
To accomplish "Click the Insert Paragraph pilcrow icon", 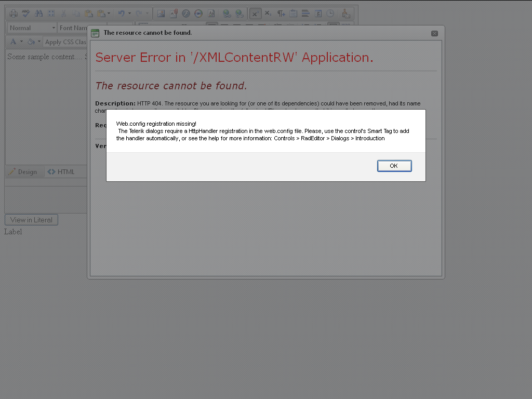I will coord(281,14).
